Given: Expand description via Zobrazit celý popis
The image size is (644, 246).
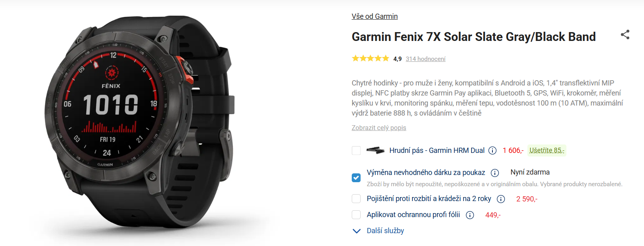Looking at the screenshot, I should click(379, 128).
